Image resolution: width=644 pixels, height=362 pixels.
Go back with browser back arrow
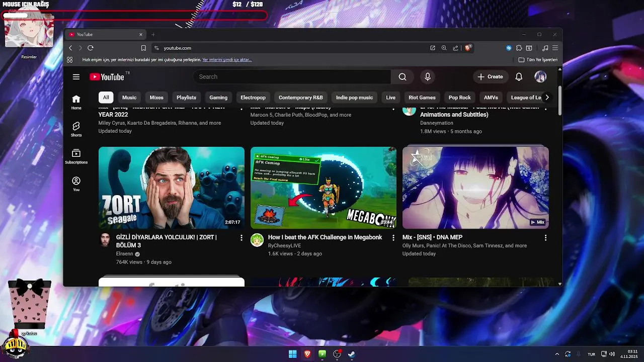tap(70, 48)
